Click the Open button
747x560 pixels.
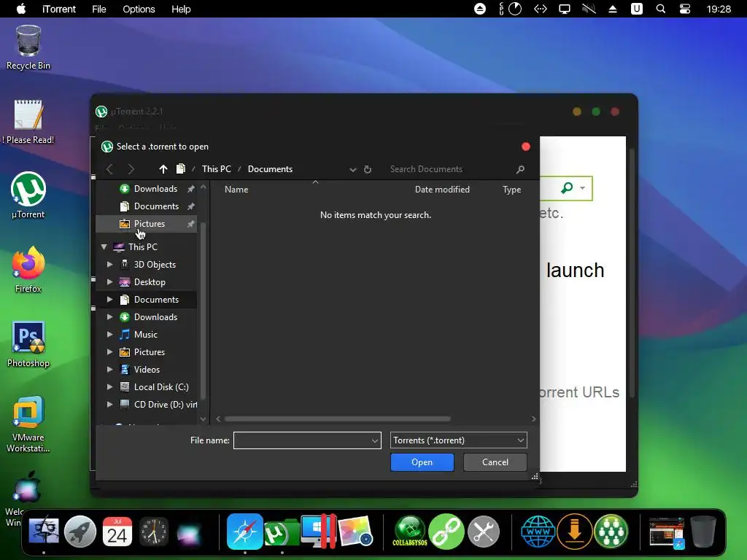(422, 462)
